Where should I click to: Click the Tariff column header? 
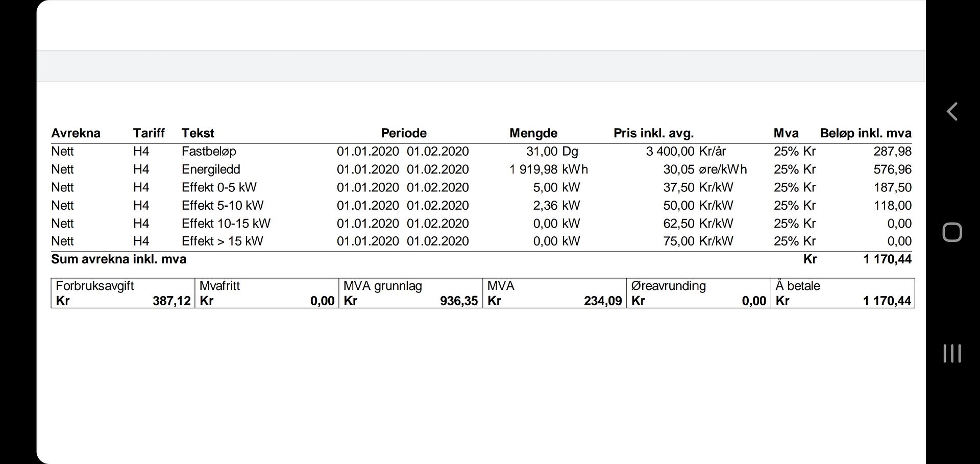pyautogui.click(x=149, y=133)
